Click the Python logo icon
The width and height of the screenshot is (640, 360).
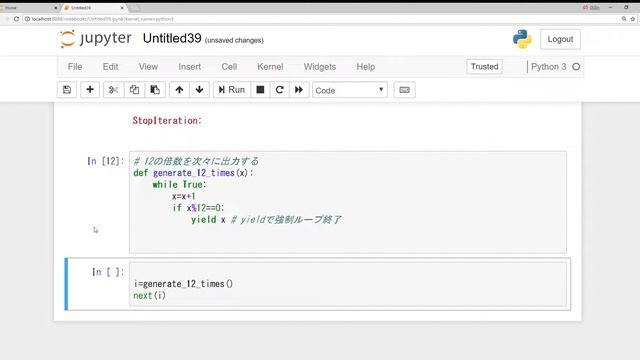pyautogui.click(x=522, y=39)
